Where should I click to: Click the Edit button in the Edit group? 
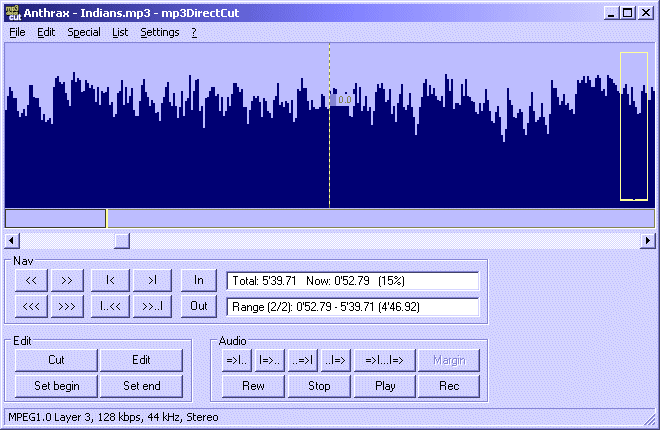pyautogui.click(x=141, y=360)
